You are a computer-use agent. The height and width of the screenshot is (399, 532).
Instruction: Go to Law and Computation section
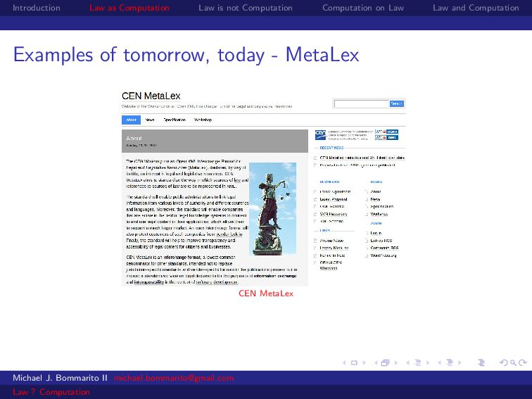[x=476, y=8]
